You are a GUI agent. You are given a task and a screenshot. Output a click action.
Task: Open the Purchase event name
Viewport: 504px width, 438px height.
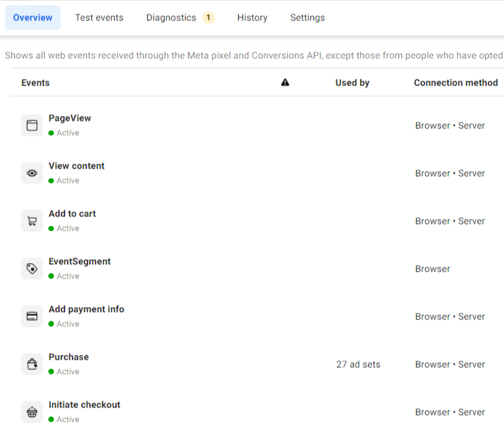68,357
